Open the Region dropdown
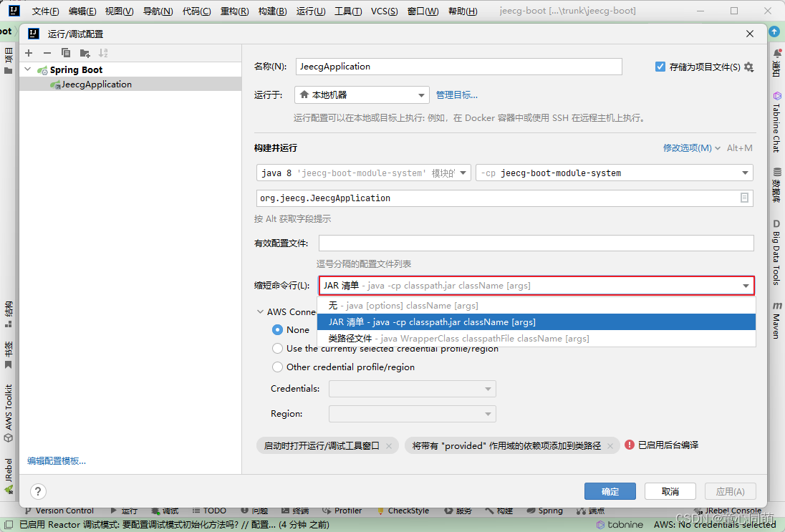This screenshot has height=532, width=785. (413, 414)
